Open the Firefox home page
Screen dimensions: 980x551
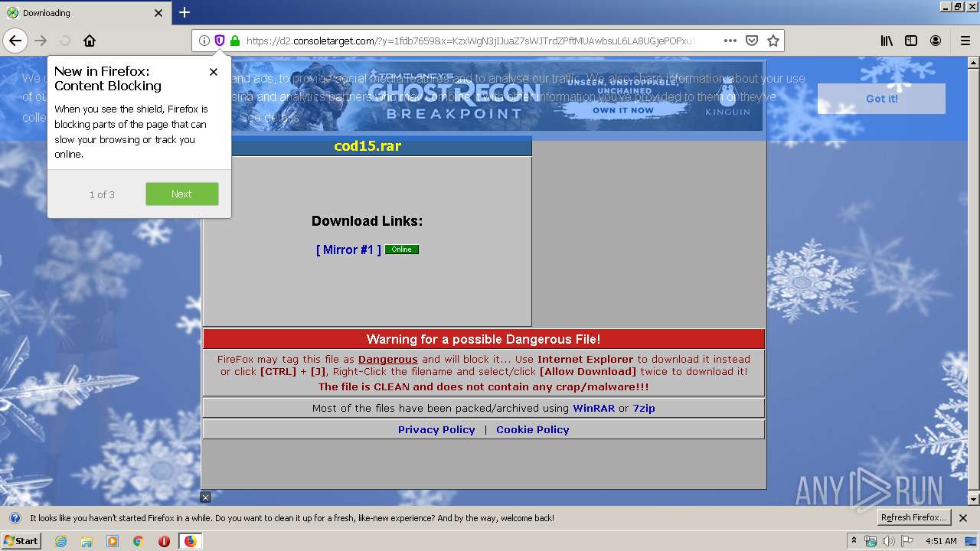[x=90, y=41]
